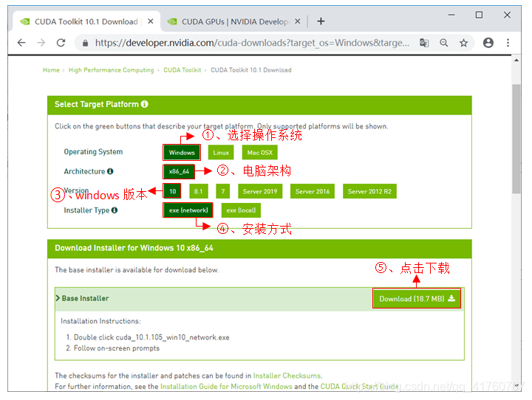This screenshot has height=400, width=532.
Task: Open the translate page icon
Action: (x=424, y=43)
